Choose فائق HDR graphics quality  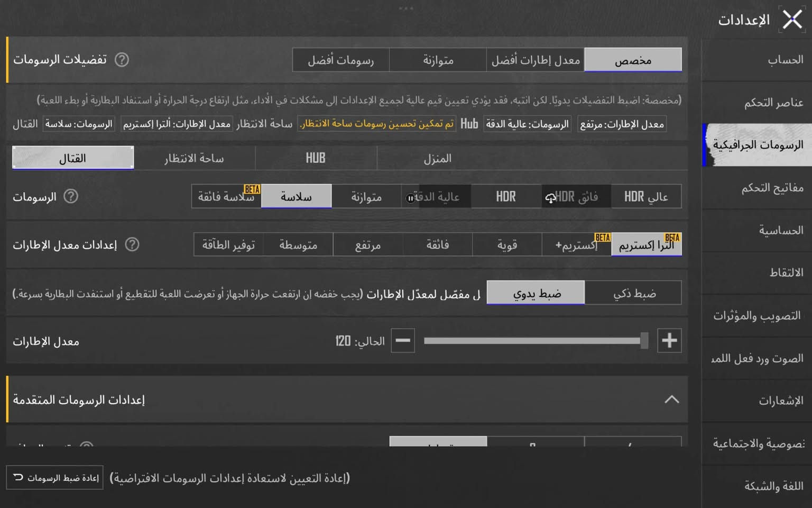(x=576, y=196)
